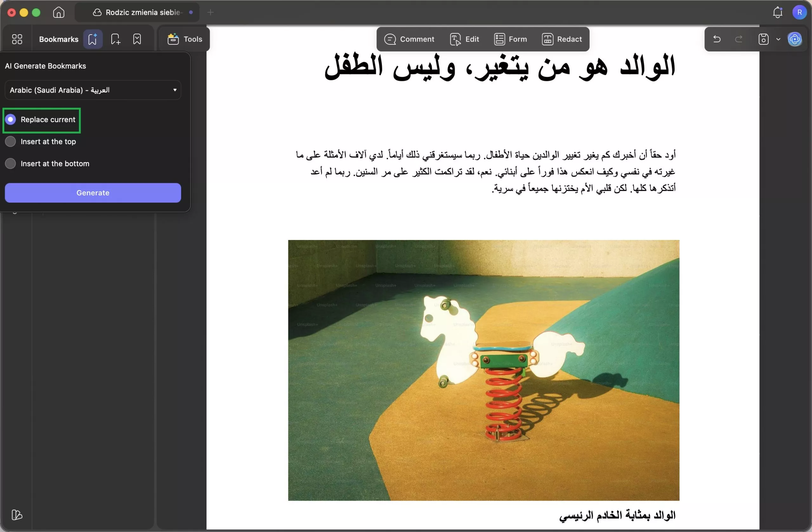
Task: Activate the Redact tool
Action: point(561,39)
